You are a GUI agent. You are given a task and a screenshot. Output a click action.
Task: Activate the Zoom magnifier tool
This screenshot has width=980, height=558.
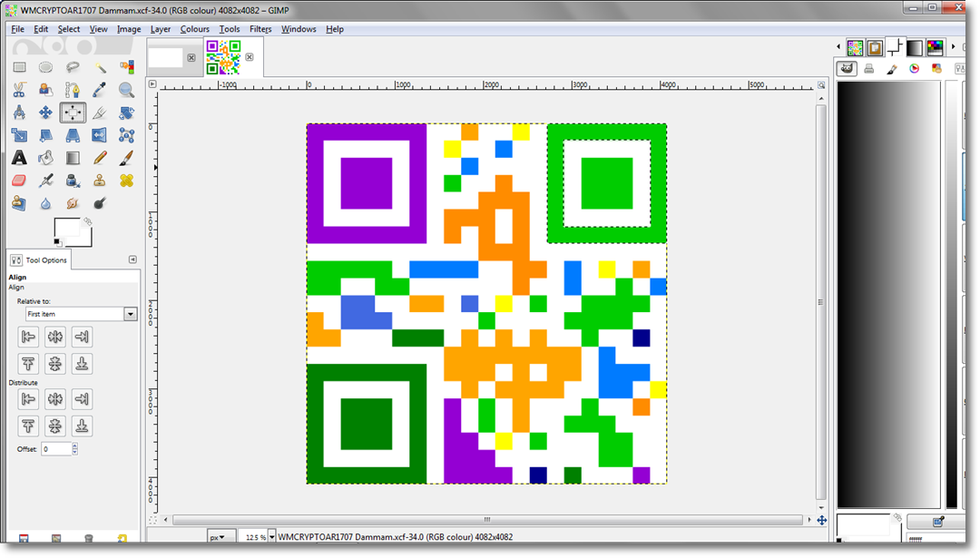[x=126, y=90]
